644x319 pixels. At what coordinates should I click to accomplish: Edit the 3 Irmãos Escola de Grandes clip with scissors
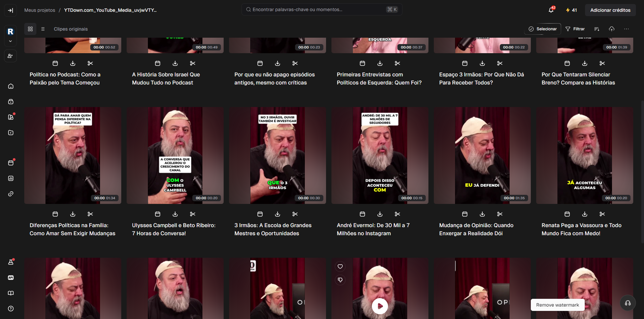click(x=295, y=214)
